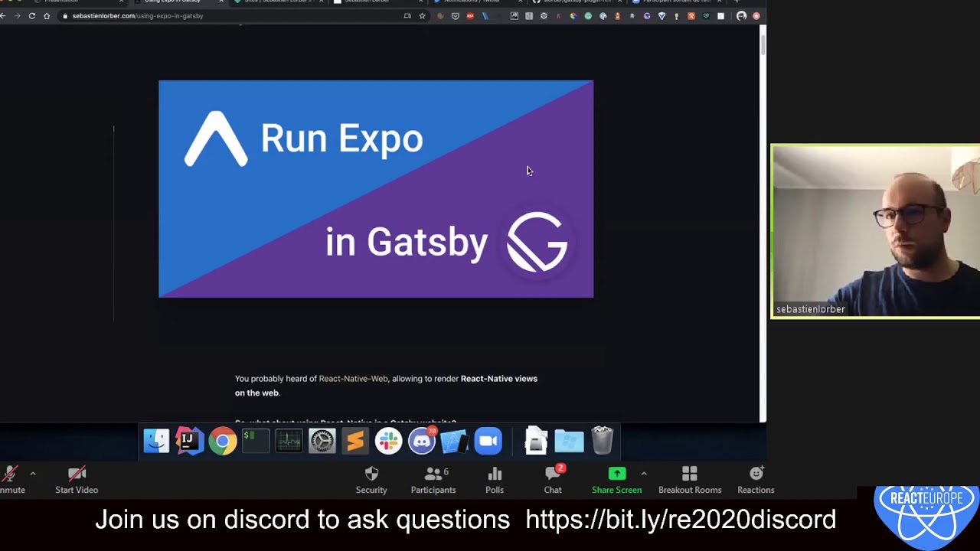Viewport: 980px width, 551px height.
Task: Click the green Share Screen button
Action: [x=616, y=480]
